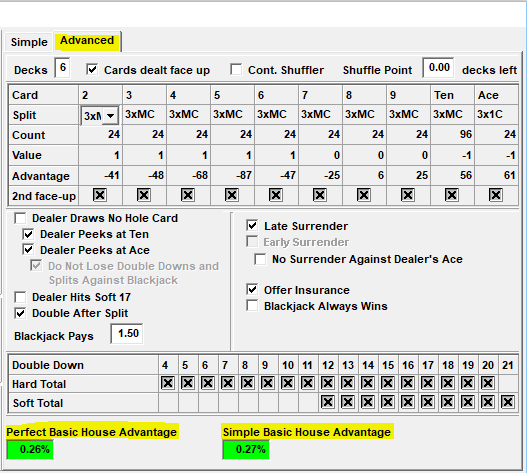This screenshot has height=473, width=527.
Task: Toggle 2nd face-up box under Ace column
Action: coord(495,195)
